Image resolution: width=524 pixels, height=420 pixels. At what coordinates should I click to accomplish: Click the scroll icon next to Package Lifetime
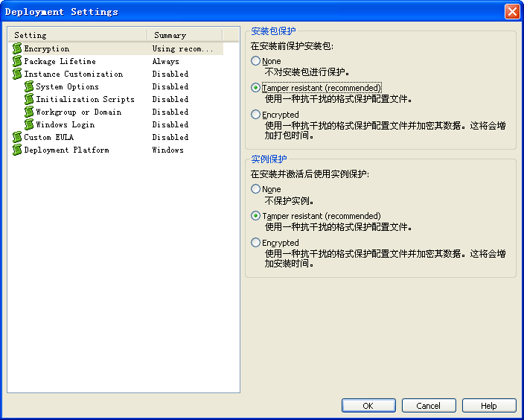point(17,61)
